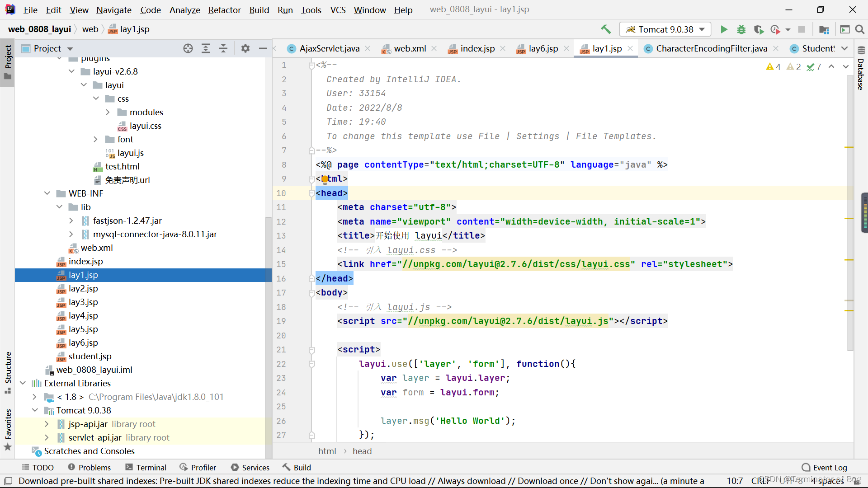The image size is (868, 488).
Task: Click on student.jsp in project tree
Action: [x=90, y=356]
